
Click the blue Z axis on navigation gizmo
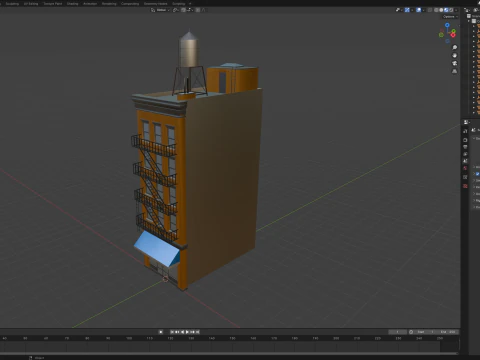447,25
